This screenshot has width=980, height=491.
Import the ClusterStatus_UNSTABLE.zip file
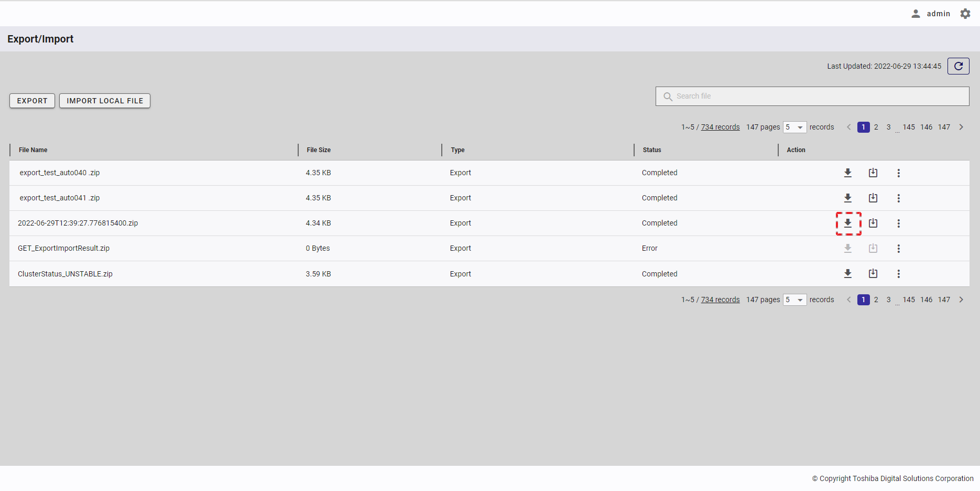click(x=873, y=273)
